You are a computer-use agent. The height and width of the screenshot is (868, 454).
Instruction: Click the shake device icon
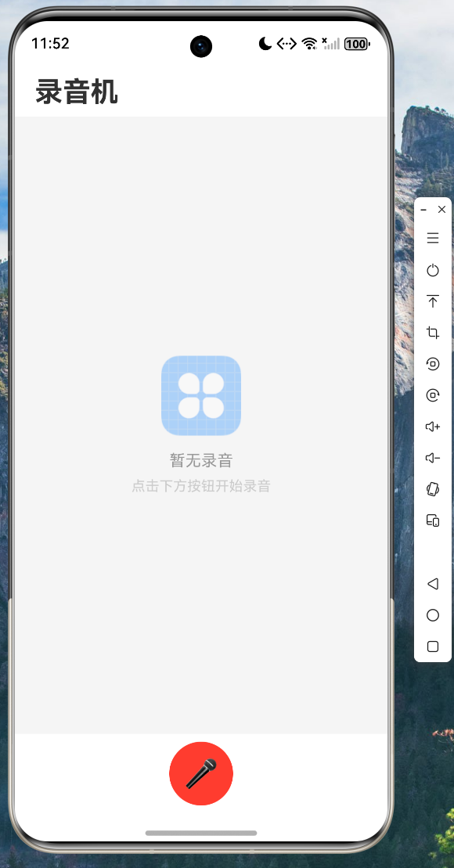click(433, 489)
